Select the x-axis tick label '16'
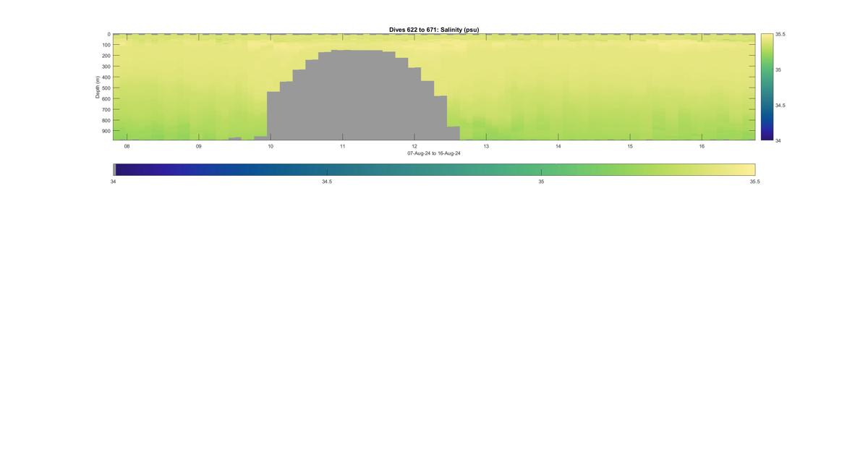The height and width of the screenshot is (450, 868). pos(702,146)
